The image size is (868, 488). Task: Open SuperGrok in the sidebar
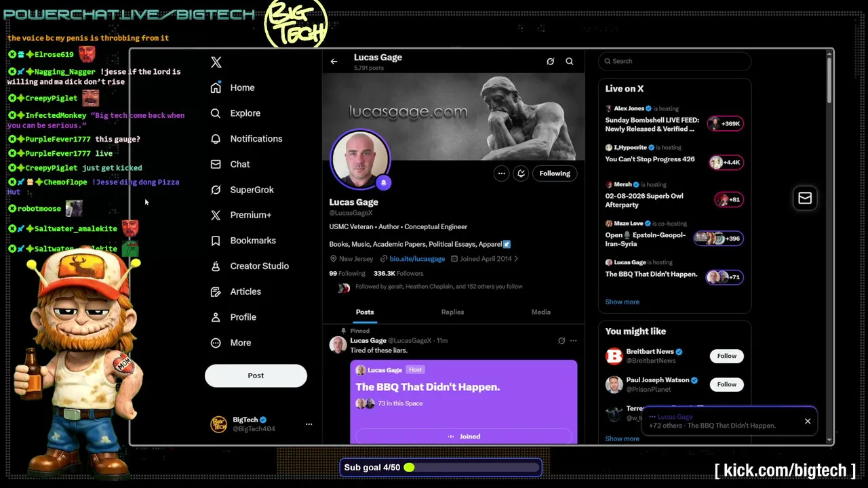[242, 190]
